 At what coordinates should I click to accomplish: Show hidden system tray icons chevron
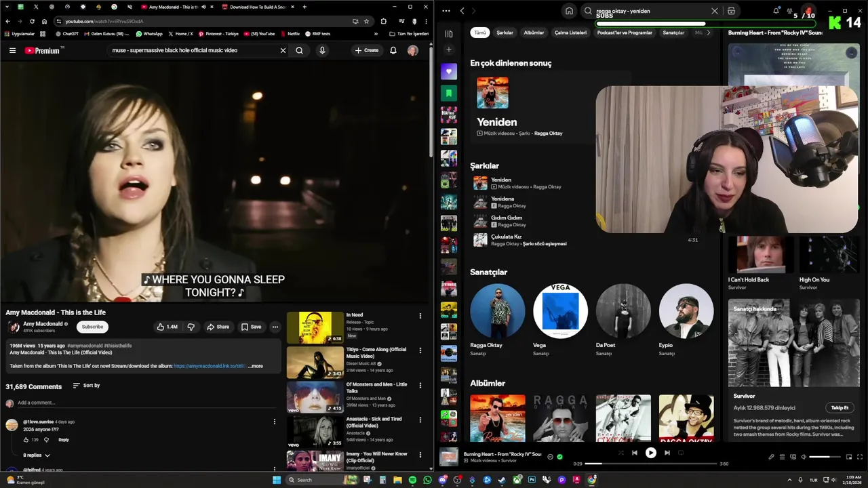[x=789, y=480]
